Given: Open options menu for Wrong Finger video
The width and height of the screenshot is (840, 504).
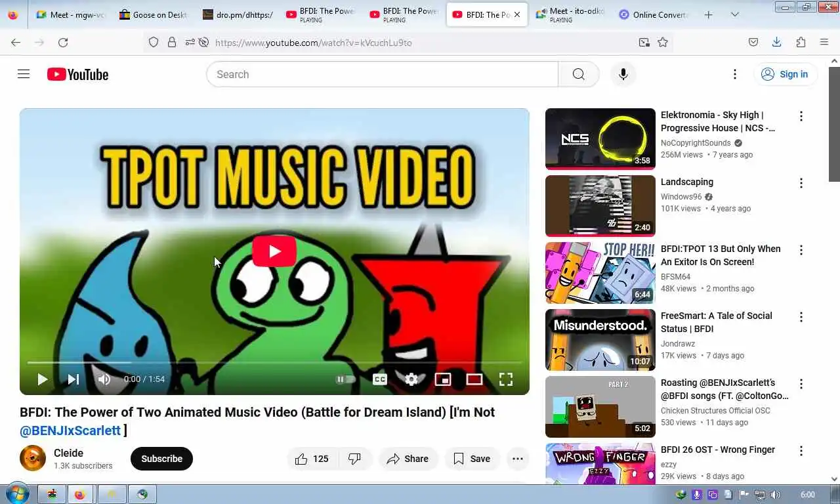Looking at the screenshot, I should pos(801,451).
